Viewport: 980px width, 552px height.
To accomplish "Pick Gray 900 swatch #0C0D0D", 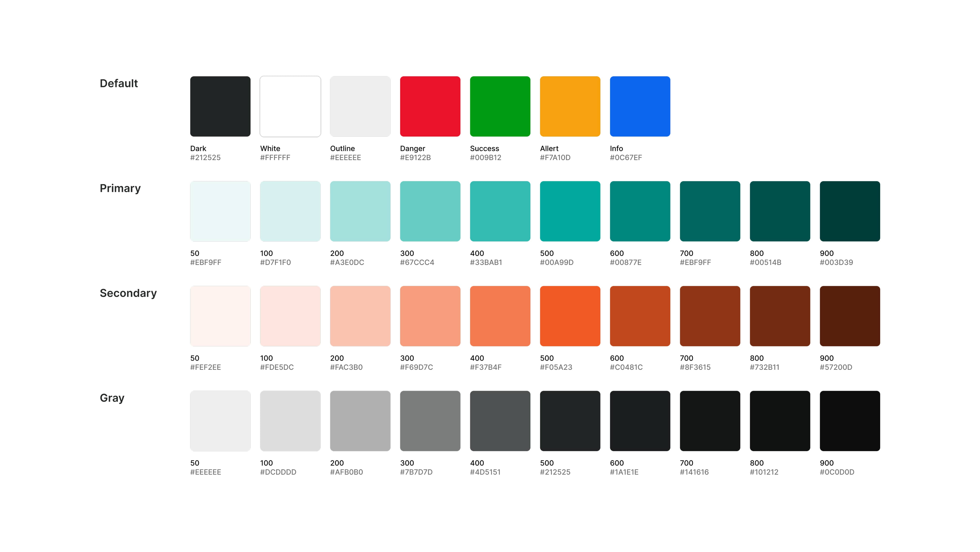I will click(x=850, y=421).
